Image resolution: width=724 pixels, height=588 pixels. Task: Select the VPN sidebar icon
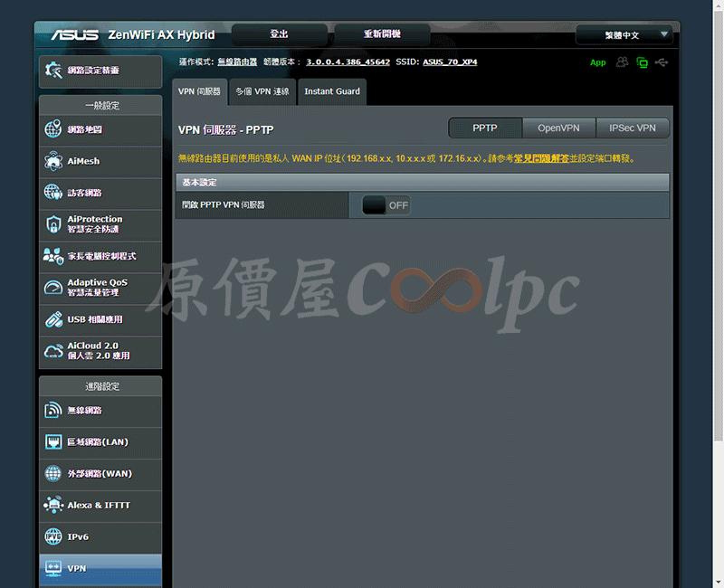[x=53, y=568]
